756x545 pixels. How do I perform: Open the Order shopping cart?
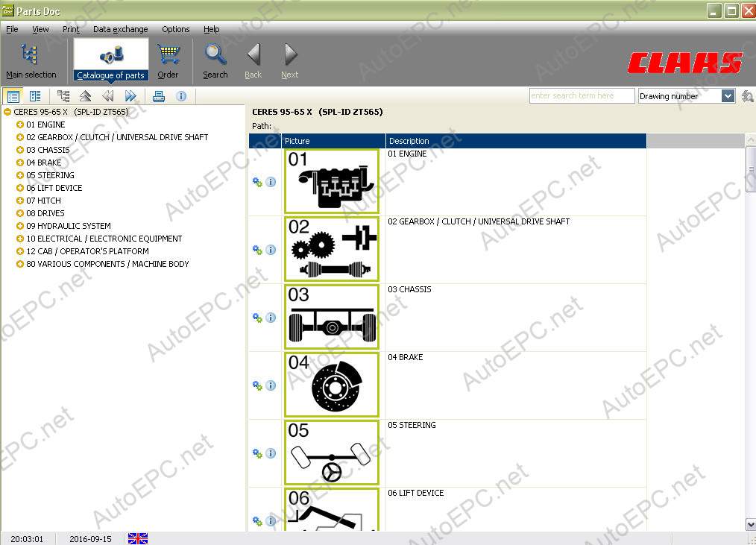(168, 61)
